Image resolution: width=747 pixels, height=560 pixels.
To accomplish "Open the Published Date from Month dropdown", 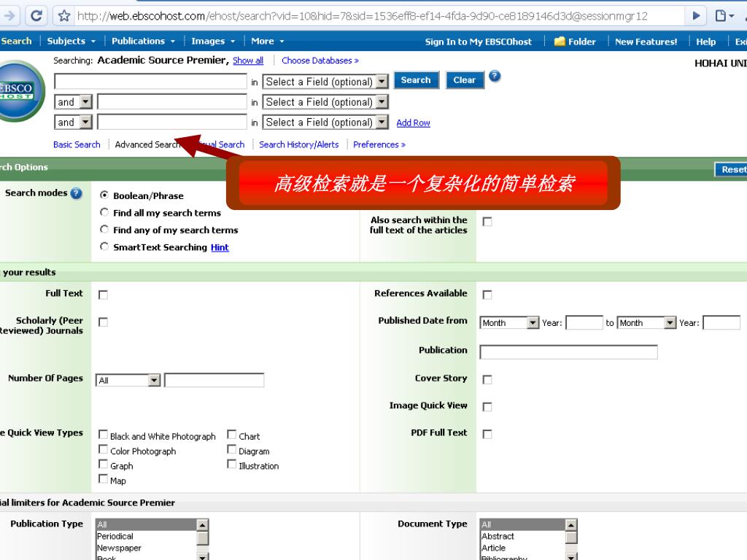I will 509,323.
